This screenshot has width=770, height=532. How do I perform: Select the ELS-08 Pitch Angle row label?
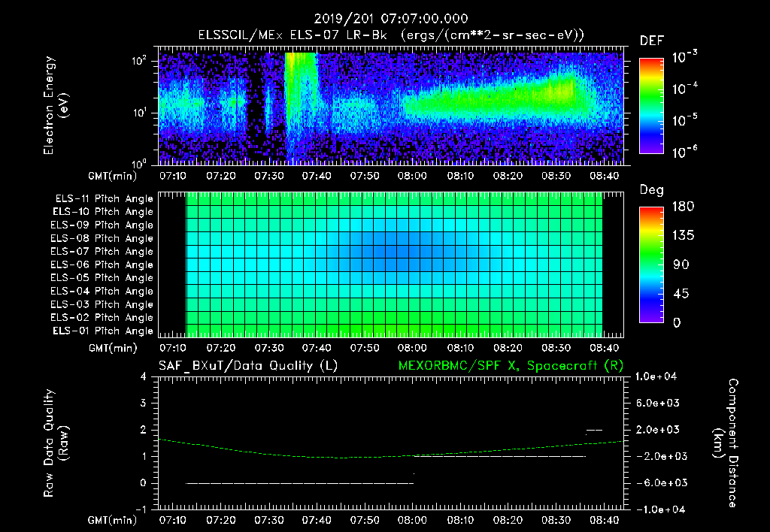coord(102,238)
